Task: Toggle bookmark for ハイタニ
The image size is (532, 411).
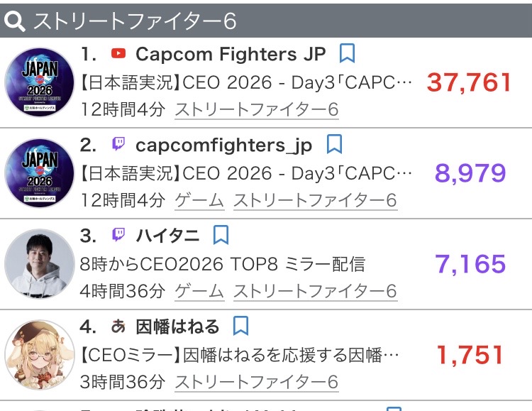Action: pyautogui.click(x=221, y=235)
